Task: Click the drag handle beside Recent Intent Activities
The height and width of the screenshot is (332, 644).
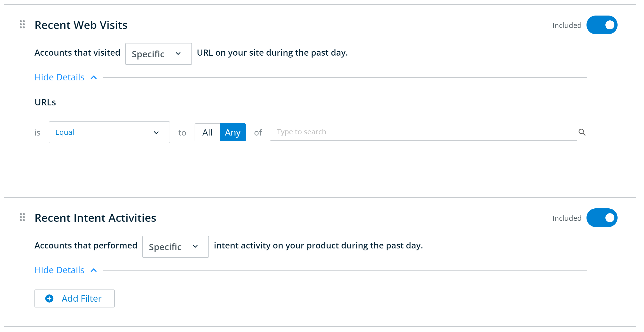Action: click(22, 217)
